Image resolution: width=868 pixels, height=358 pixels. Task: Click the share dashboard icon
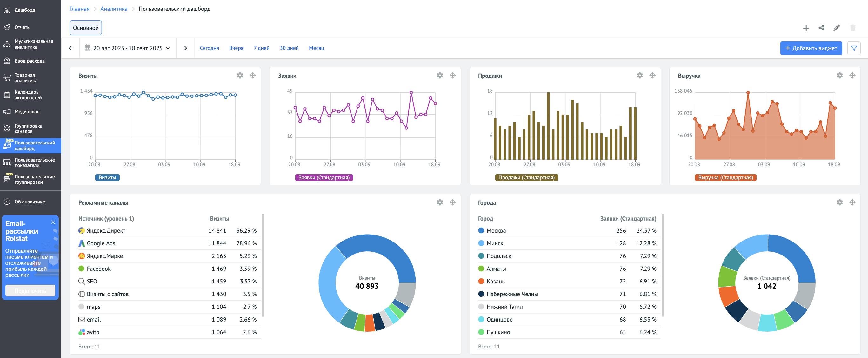(x=821, y=28)
